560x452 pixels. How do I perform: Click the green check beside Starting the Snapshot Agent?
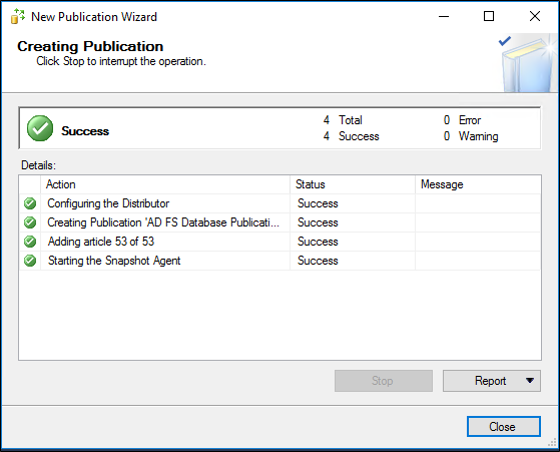[30, 261]
